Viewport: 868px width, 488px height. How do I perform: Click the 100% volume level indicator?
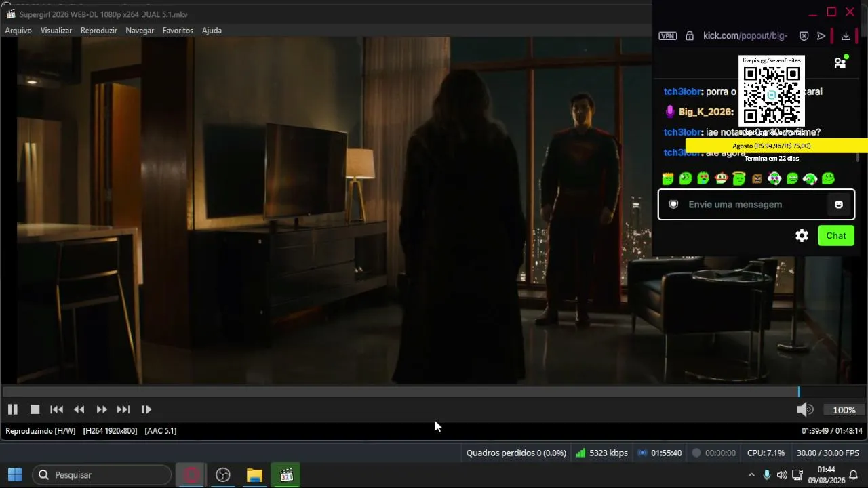[x=844, y=410]
